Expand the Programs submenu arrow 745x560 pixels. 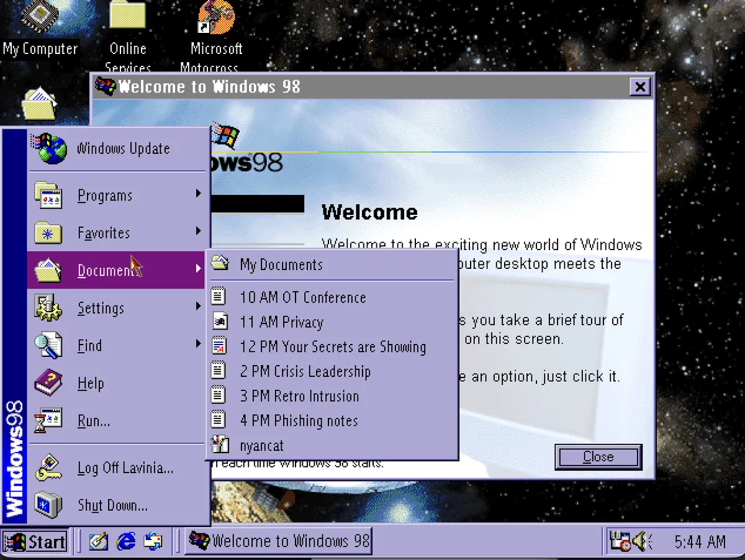199,194
